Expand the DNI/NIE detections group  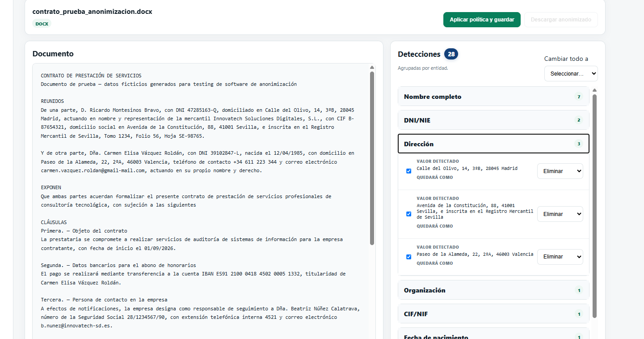(x=493, y=120)
